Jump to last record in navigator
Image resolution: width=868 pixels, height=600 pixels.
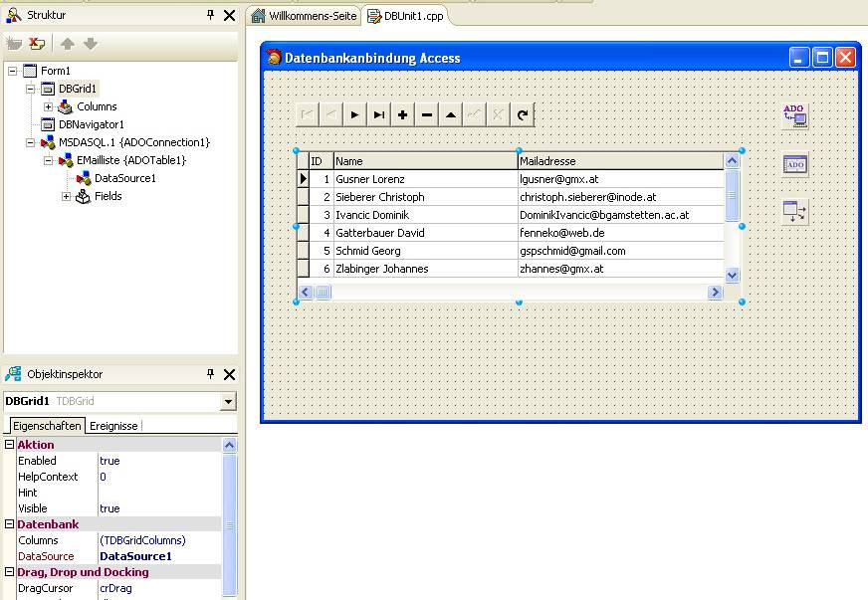[x=379, y=115]
